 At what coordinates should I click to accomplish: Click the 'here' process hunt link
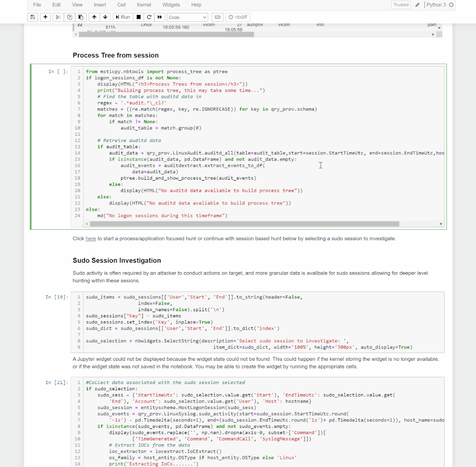click(91, 239)
